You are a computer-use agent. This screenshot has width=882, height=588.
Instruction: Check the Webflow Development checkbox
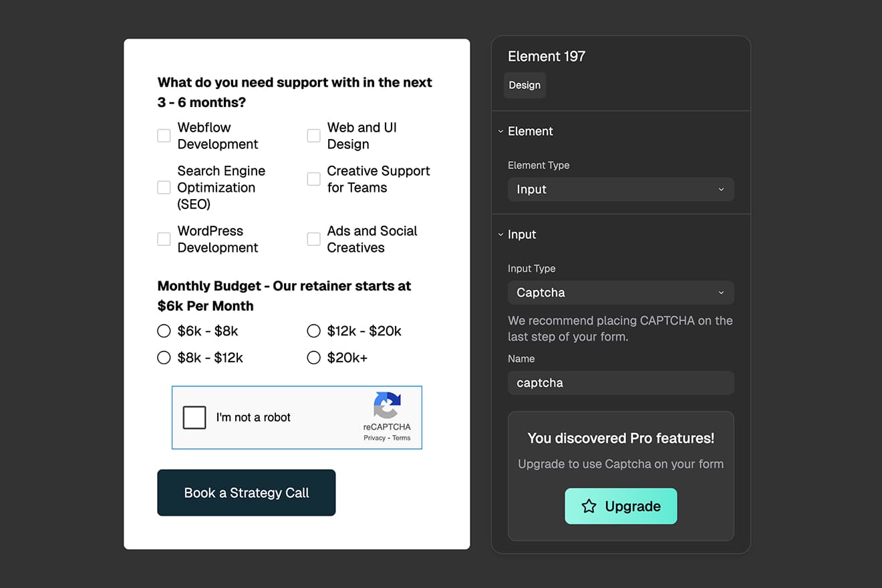pos(164,136)
